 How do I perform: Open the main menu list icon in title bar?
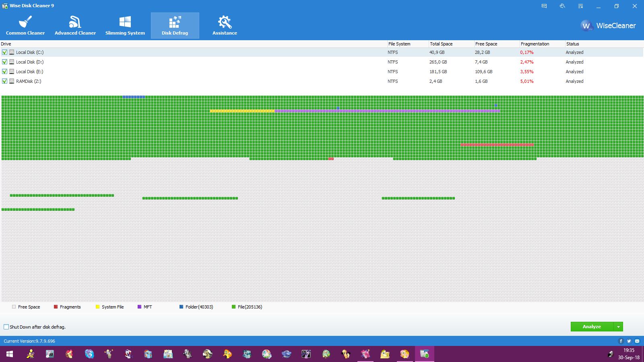(580, 6)
